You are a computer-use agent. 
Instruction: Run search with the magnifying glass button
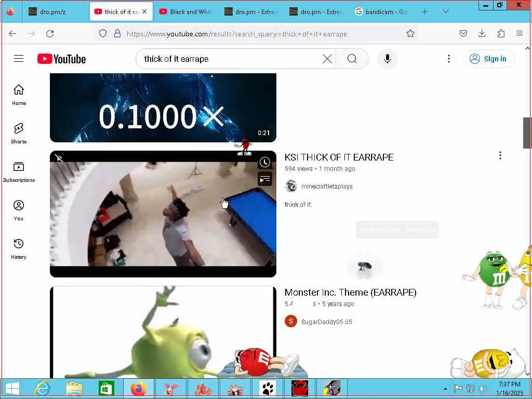352,59
